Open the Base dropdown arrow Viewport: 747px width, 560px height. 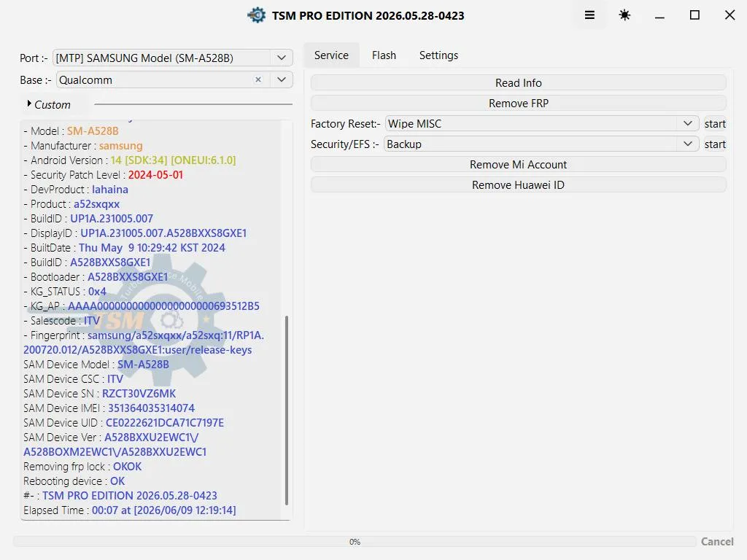(282, 79)
